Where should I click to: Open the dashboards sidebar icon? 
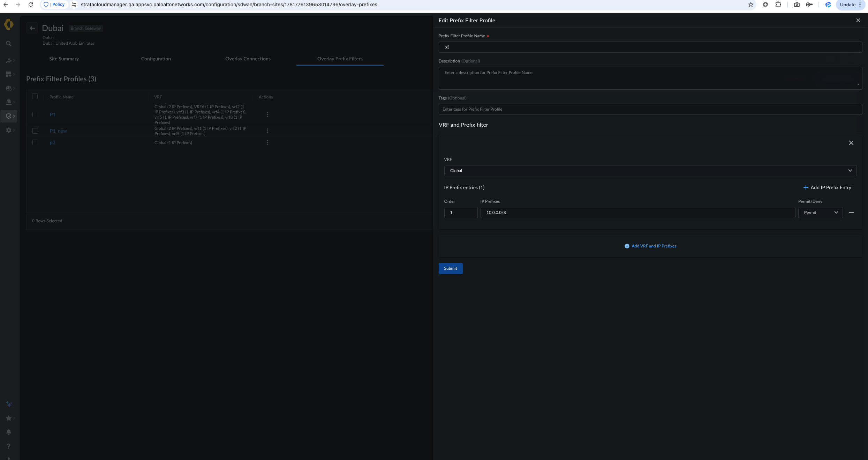click(9, 74)
